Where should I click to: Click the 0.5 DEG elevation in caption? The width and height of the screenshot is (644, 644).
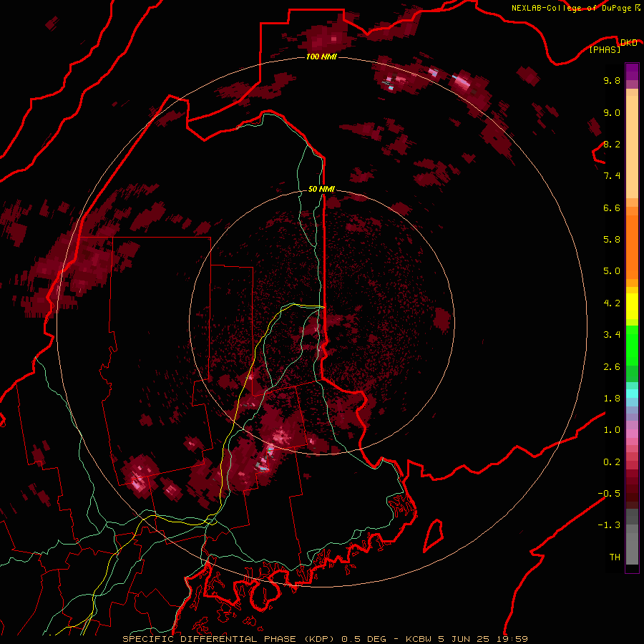coord(364,639)
